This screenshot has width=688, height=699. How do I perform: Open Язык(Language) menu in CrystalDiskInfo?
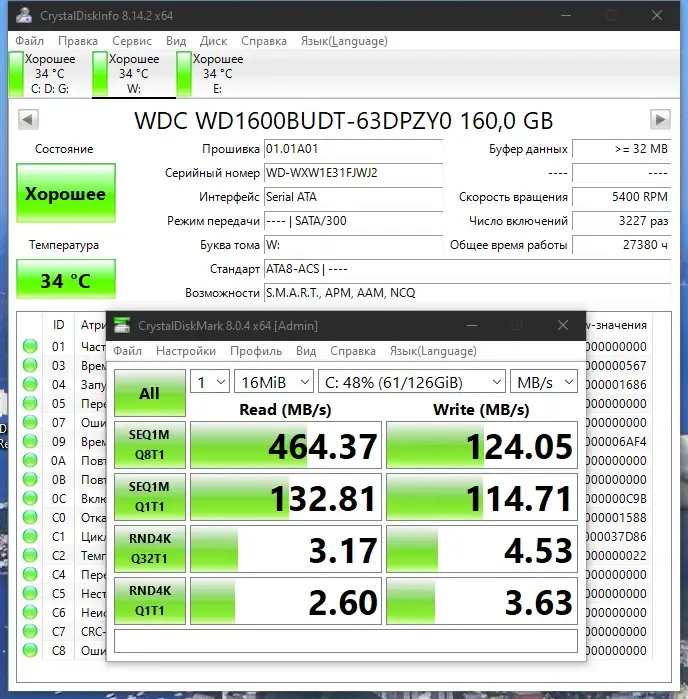pyautogui.click(x=344, y=41)
